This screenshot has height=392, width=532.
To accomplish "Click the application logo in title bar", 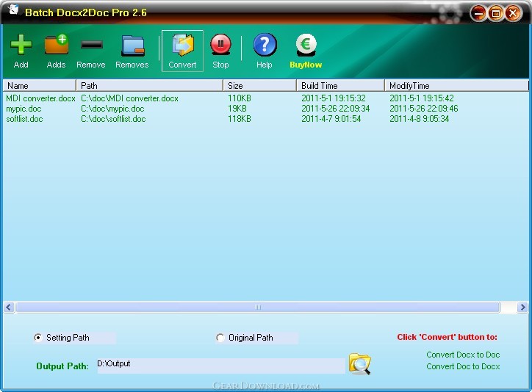I will click(13, 9).
